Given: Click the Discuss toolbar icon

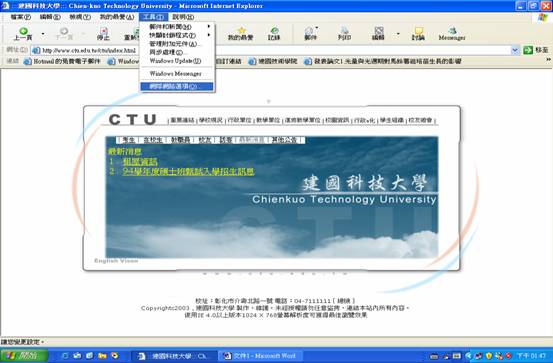Looking at the screenshot, I should (x=418, y=31).
